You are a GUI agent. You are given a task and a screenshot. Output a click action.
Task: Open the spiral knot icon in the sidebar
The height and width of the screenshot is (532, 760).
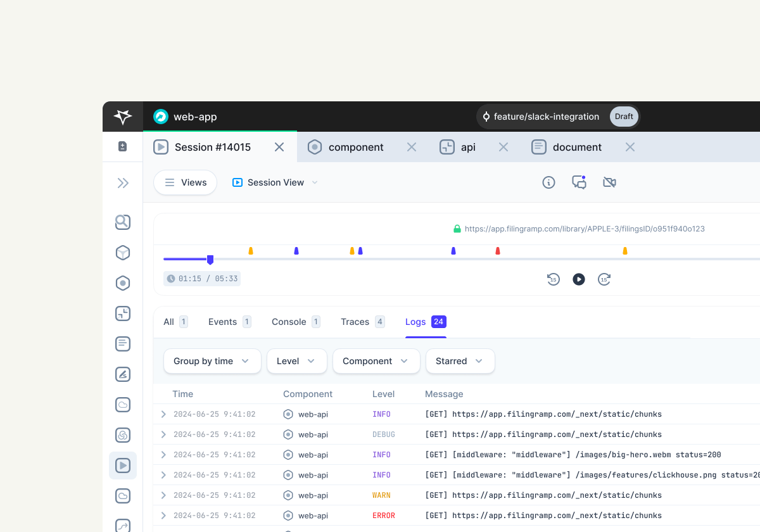point(123,435)
